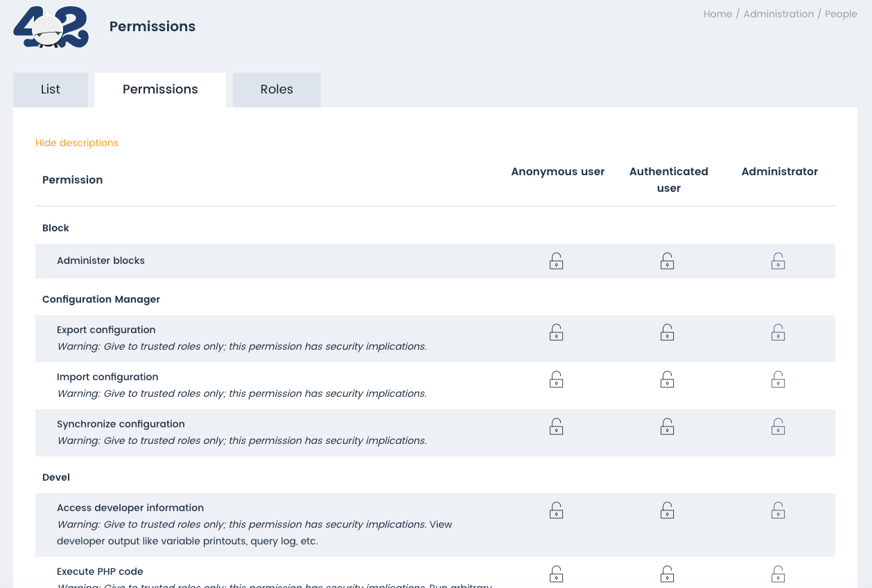872x588 pixels.
Task: Toggle Export configuration lock for Administrator
Action: tap(778, 332)
